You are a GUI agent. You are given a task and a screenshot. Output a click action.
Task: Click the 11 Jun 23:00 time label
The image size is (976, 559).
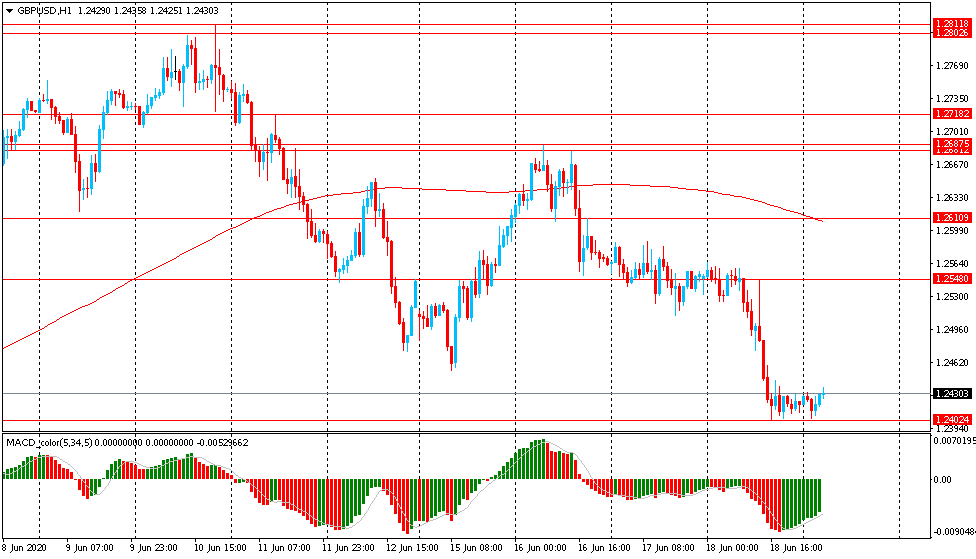pyautogui.click(x=349, y=548)
